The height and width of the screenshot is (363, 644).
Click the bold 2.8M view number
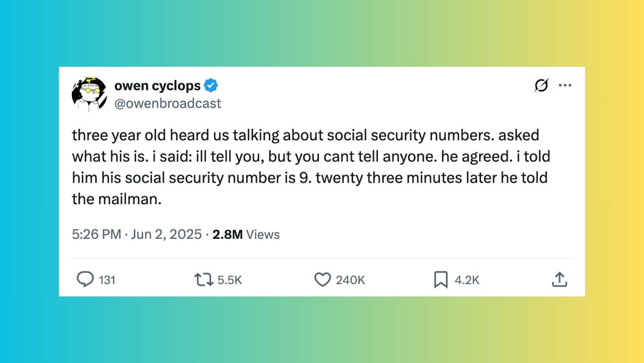(227, 234)
